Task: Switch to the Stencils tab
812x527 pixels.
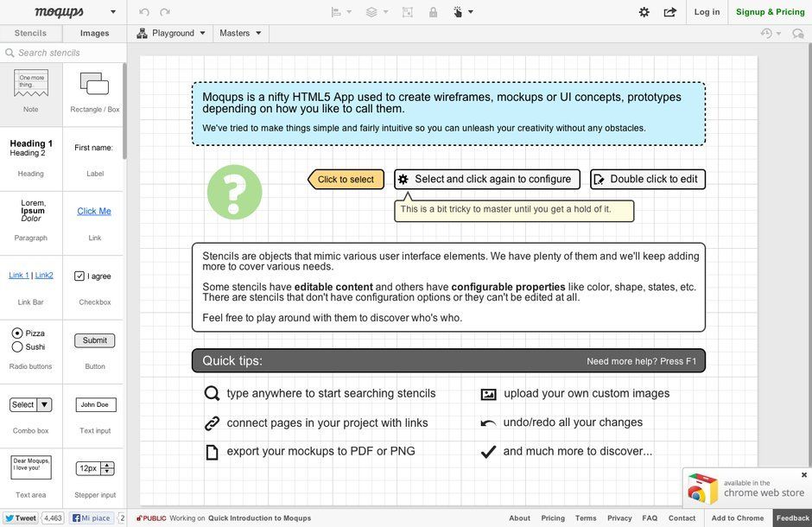Action: tap(30, 33)
